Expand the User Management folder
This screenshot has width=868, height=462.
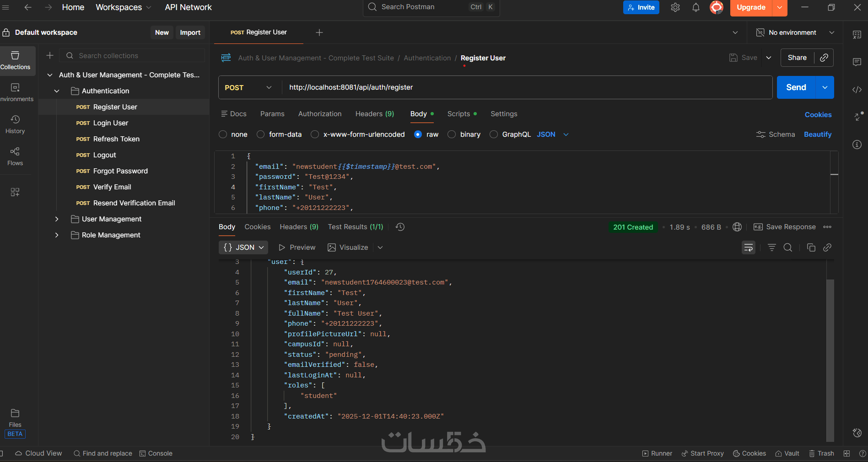click(x=57, y=219)
